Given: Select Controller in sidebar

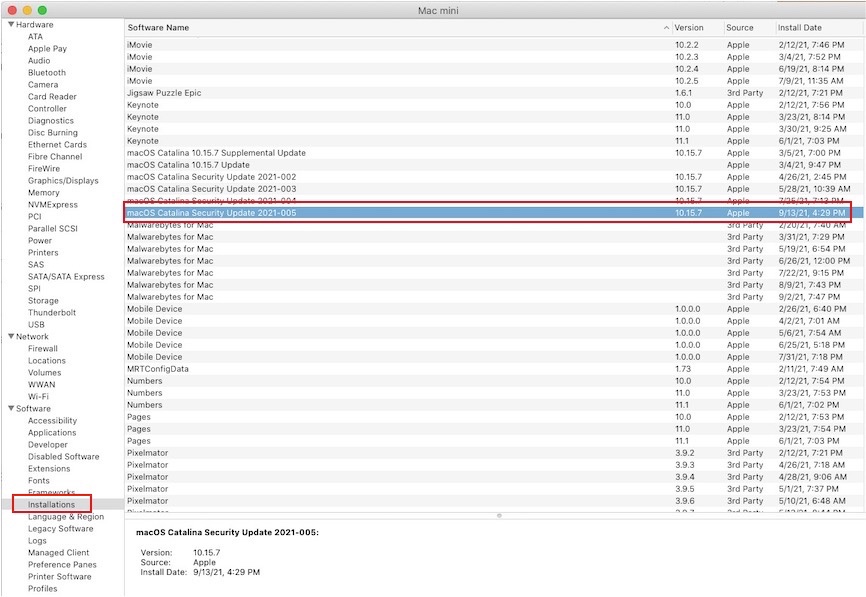Looking at the screenshot, I should pos(47,109).
